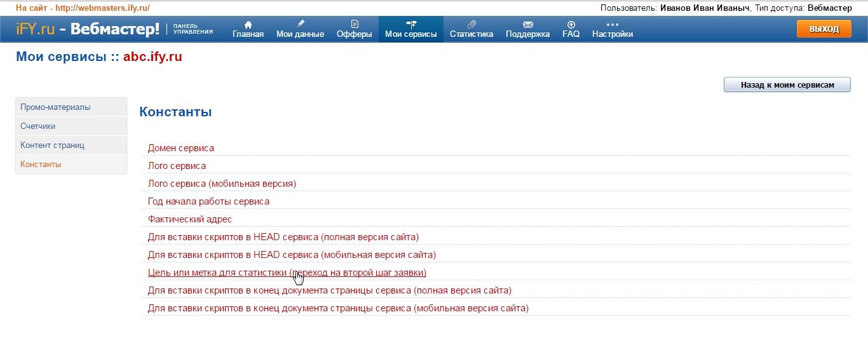868x338 pixels.
Task: Open the Домен сервиса constant
Action: coord(181,148)
